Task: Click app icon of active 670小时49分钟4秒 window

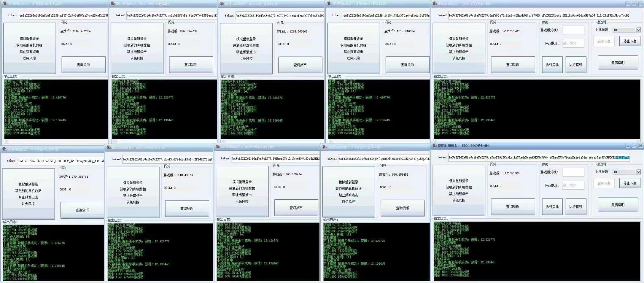Action: (434, 146)
